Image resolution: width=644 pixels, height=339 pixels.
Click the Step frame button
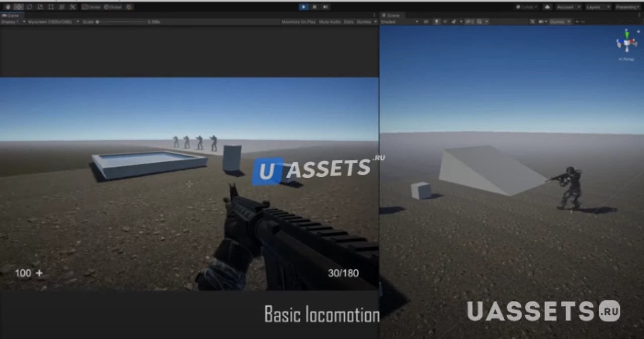pos(325,7)
